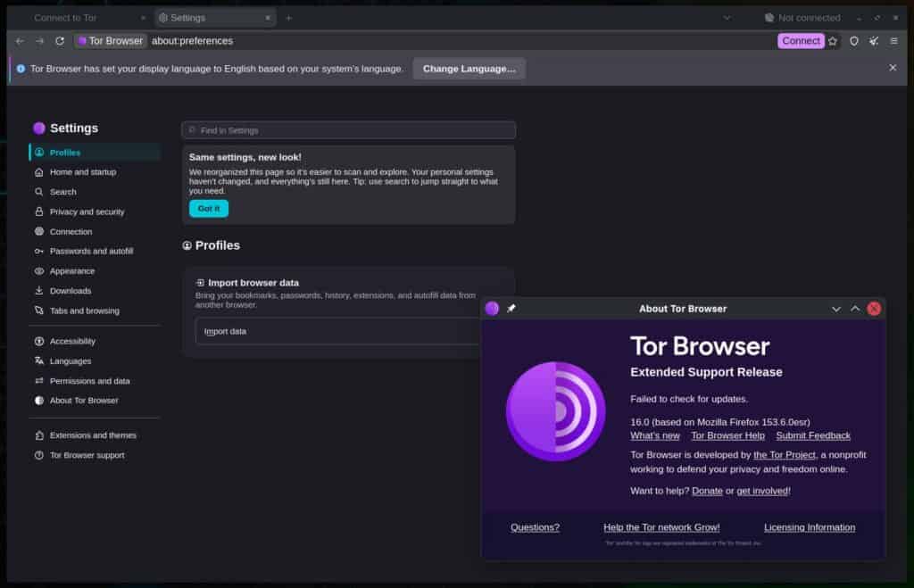Screen dimensions: 914x588
Task: Click the Got it button
Action: pyautogui.click(x=209, y=208)
